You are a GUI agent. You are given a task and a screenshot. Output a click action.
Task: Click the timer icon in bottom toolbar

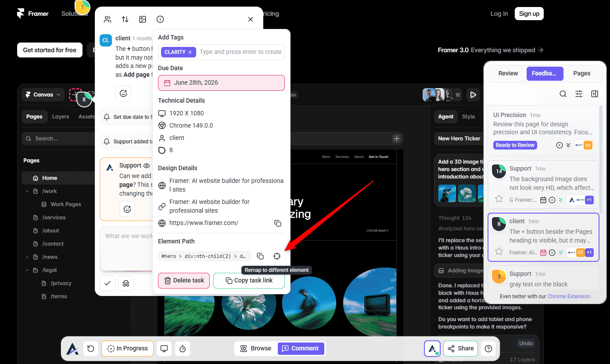183,349
